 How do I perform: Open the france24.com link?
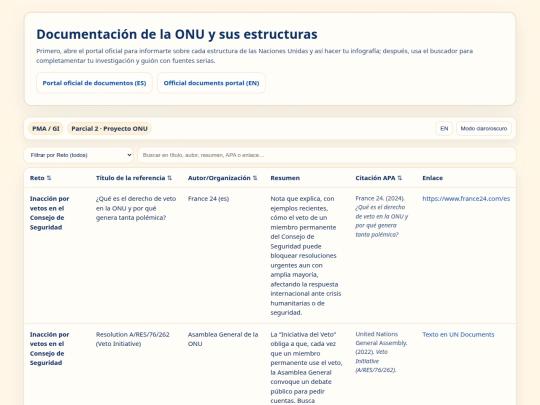pos(466,199)
